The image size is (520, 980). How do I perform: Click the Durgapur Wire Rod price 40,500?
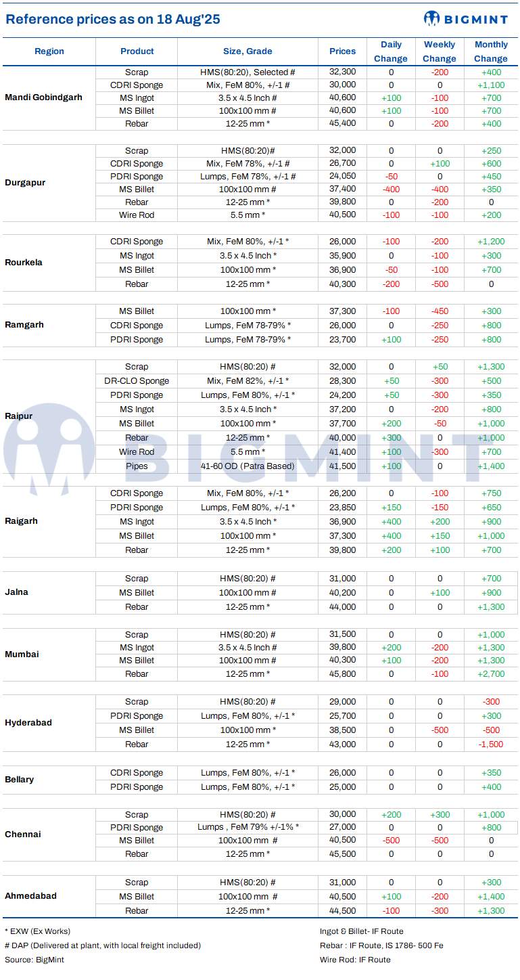[x=343, y=215]
